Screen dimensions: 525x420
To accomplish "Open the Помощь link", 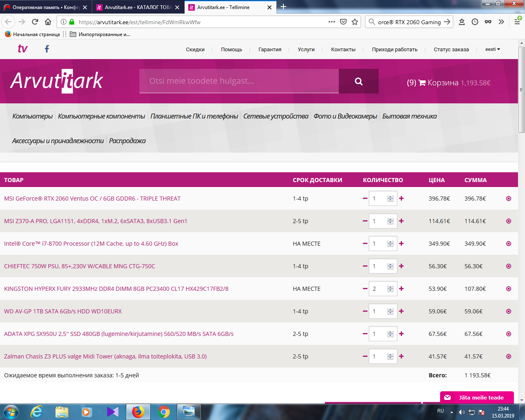I will tap(231, 50).
